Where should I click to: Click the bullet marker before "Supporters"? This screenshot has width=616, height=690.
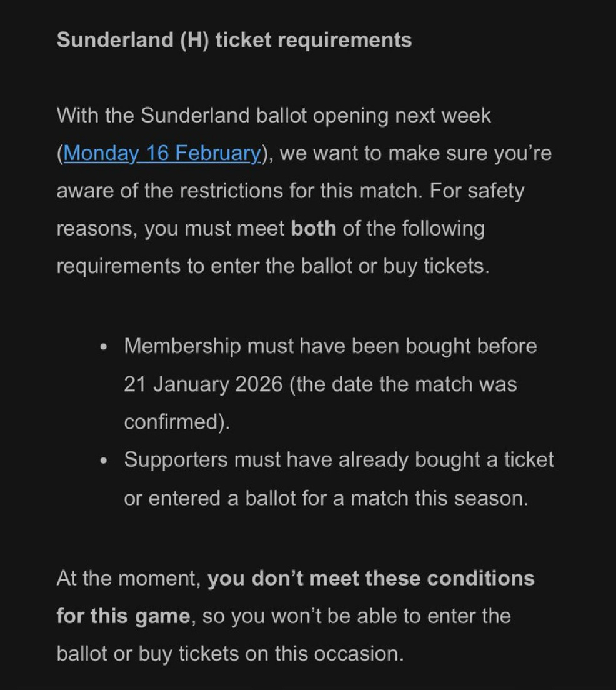click(104, 461)
